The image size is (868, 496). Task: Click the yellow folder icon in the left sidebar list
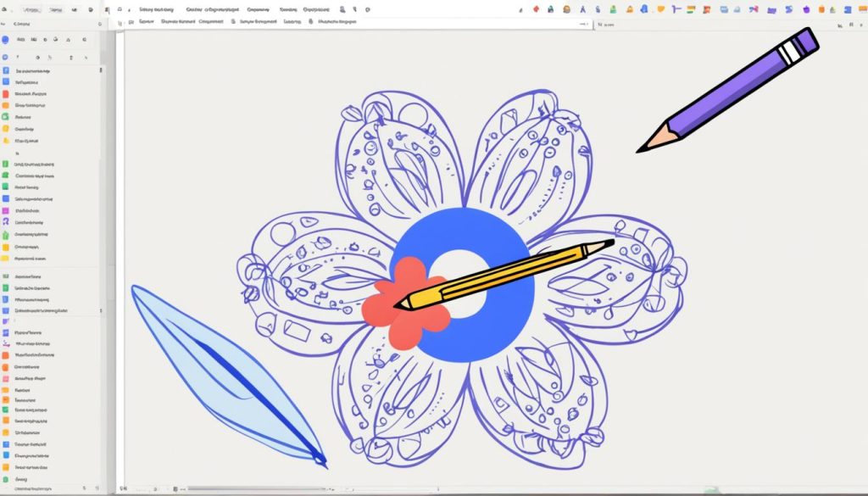pyautogui.click(x=6, y=141)
